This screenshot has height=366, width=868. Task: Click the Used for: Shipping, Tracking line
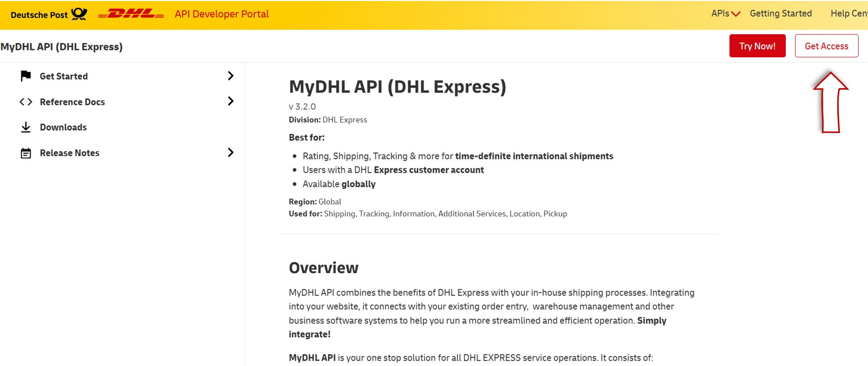tap(428, 214)
